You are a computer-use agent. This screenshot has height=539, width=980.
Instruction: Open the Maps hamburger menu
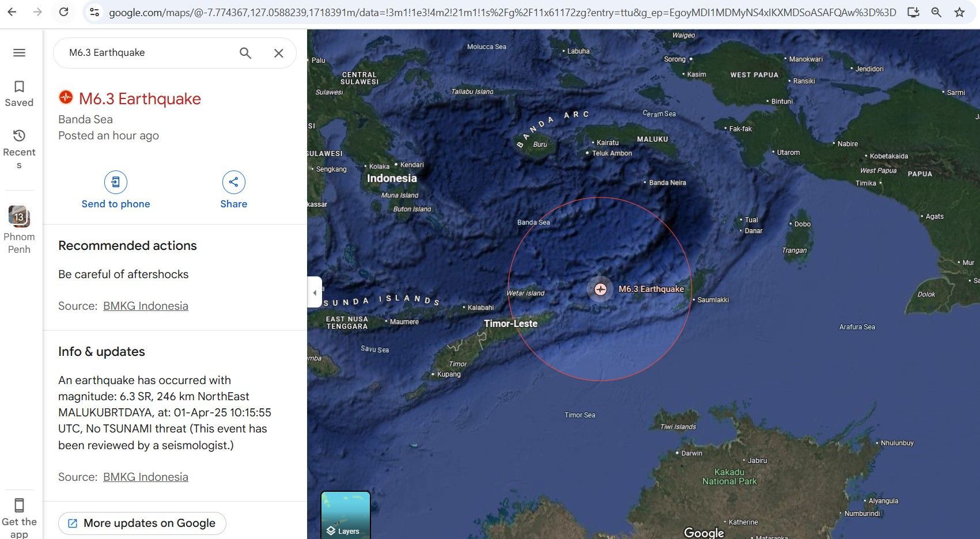click(x=19, y=53)
